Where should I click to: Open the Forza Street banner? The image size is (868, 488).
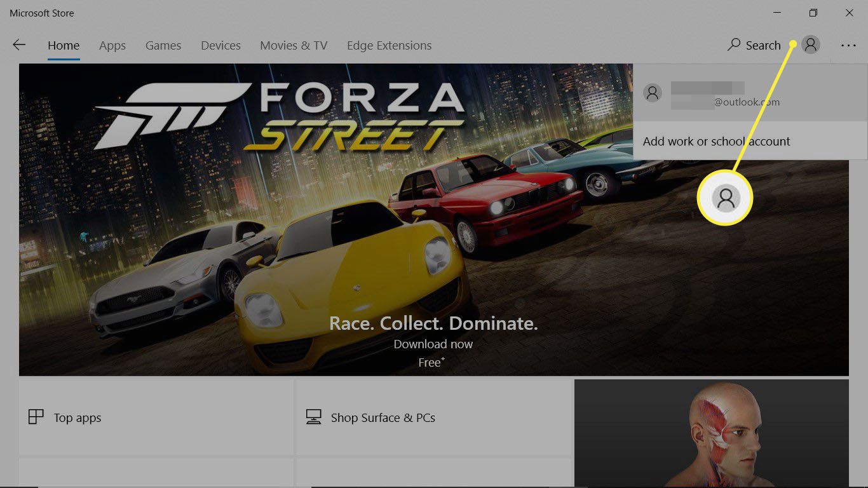[434, 219]
